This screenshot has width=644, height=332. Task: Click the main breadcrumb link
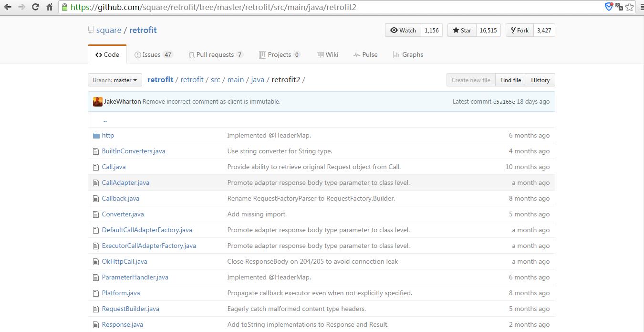click(236, 80)
